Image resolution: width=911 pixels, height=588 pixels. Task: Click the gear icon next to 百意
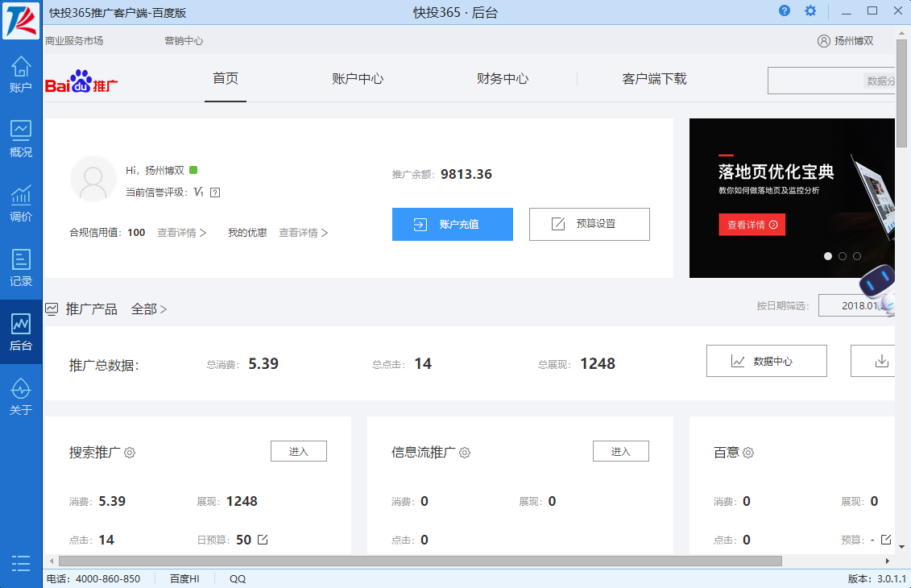(748, 453)
